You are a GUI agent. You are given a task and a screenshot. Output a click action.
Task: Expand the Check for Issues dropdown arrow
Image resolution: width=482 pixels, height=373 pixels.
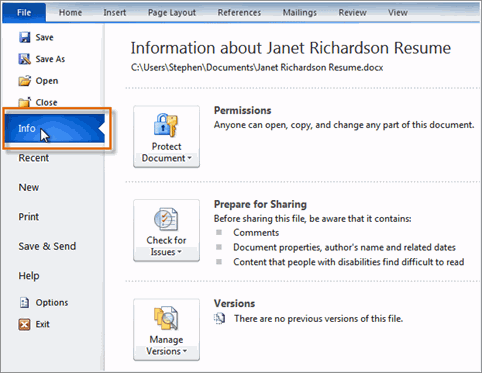[180, 251]
